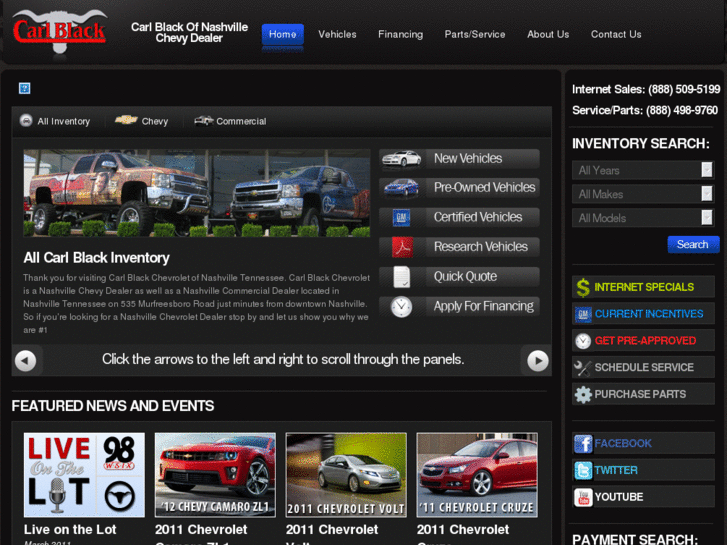This screenshot has height=545, width=727.
Task: Open the Vehicles menu
Action: (x=337, y=34)
